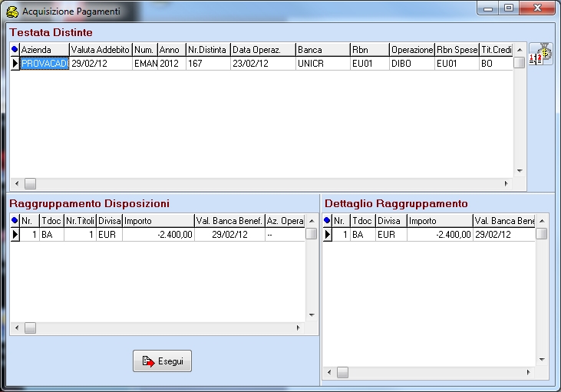Select EUR cell in Raggruppamento Disposizioni grid
Viewport: 561px width, 392px height.
pos(109,234)
